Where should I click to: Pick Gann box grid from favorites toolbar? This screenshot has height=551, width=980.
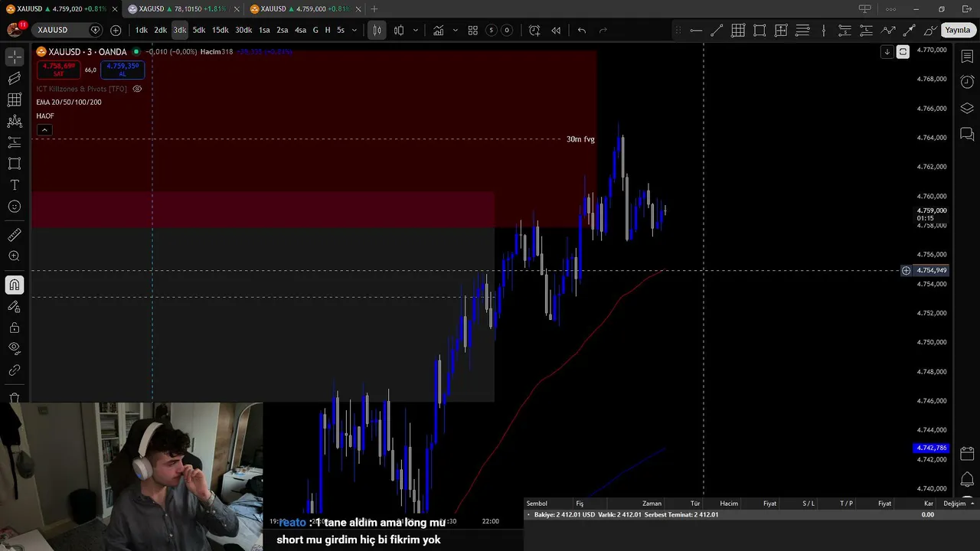(x=738, y=31)
